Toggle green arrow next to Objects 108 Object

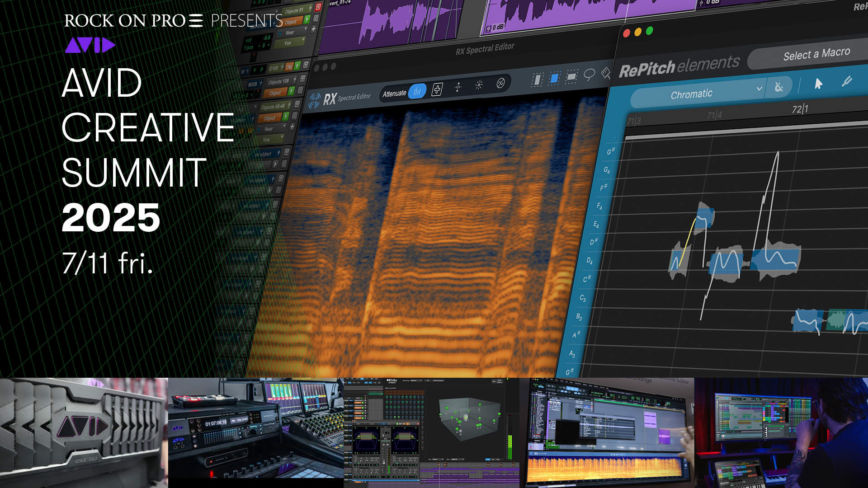pyautogui.click(x=291, y=91)
